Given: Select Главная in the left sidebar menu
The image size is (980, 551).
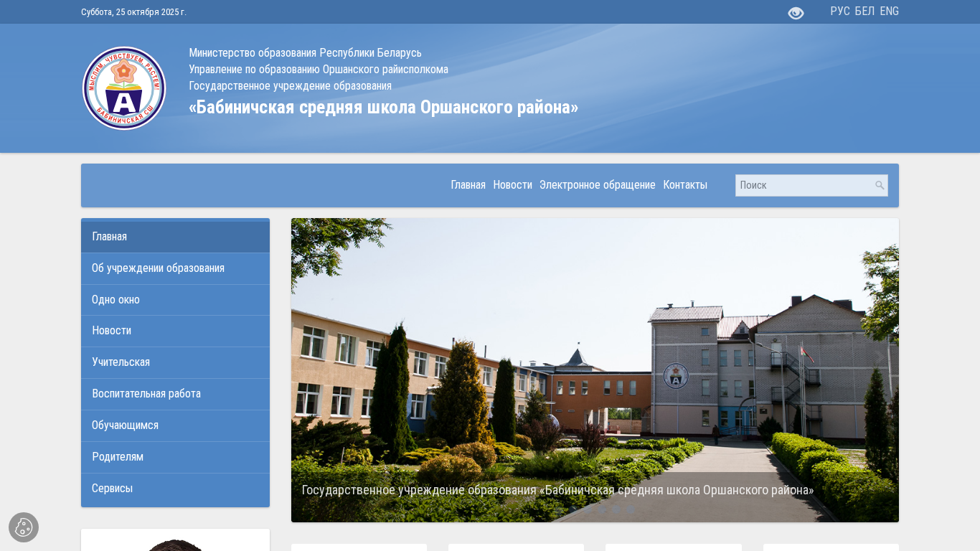Looking at the screenshot, I should coord(175,237).
